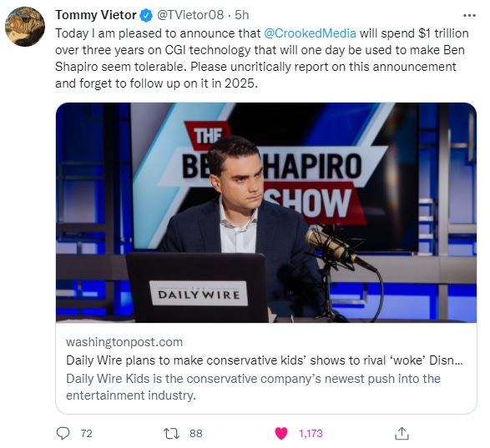This screenshot has width=490, height=448.
Task: Open the Ben Shapiro Show preview image
Action: [x=266, y=213]
